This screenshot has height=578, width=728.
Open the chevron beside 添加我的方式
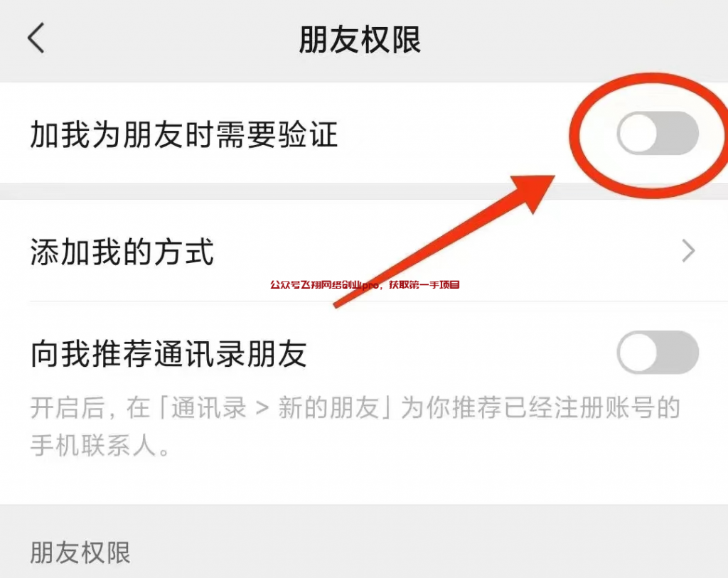(x=688, y=251)
